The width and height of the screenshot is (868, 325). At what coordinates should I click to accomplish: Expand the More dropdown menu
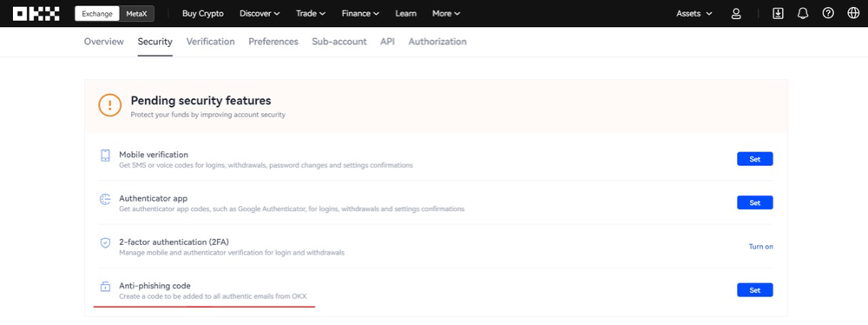[446, 13]
